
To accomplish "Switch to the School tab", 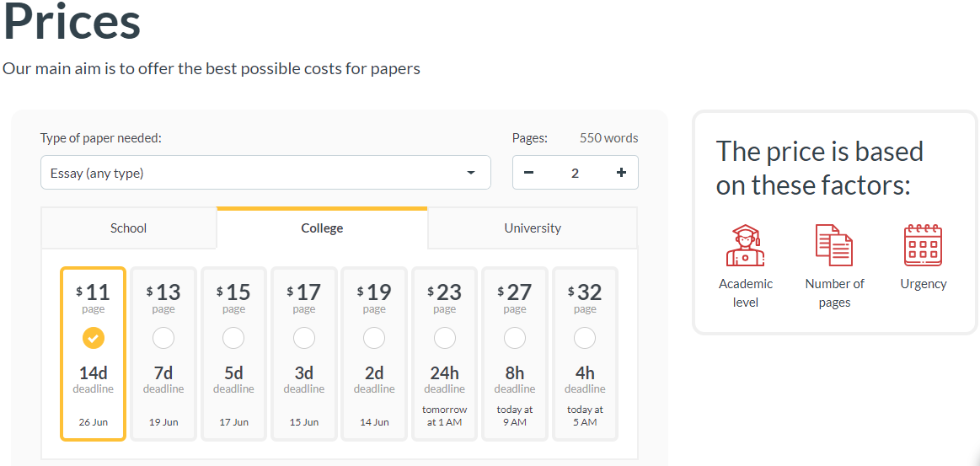I will click(x=128, y=228).
